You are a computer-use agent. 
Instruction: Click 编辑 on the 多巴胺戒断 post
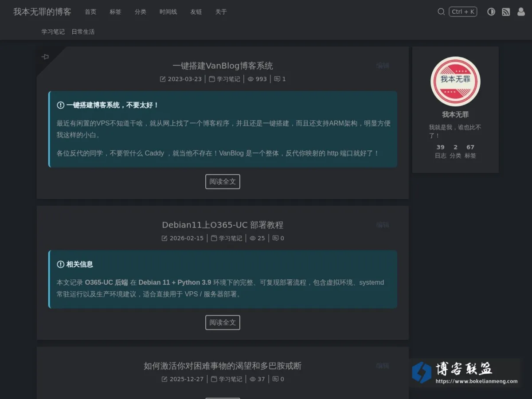[x=383, y=366]
